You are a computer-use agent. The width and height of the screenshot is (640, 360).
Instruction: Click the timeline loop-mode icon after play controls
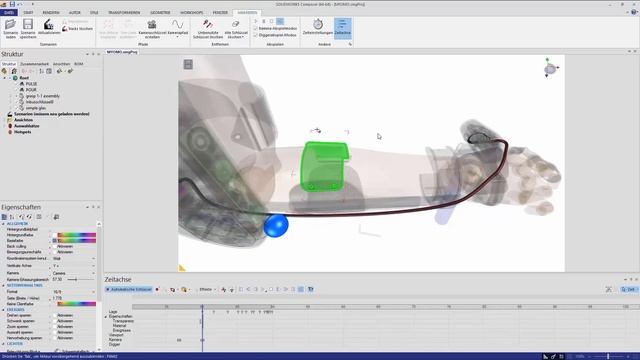point(301,289)
